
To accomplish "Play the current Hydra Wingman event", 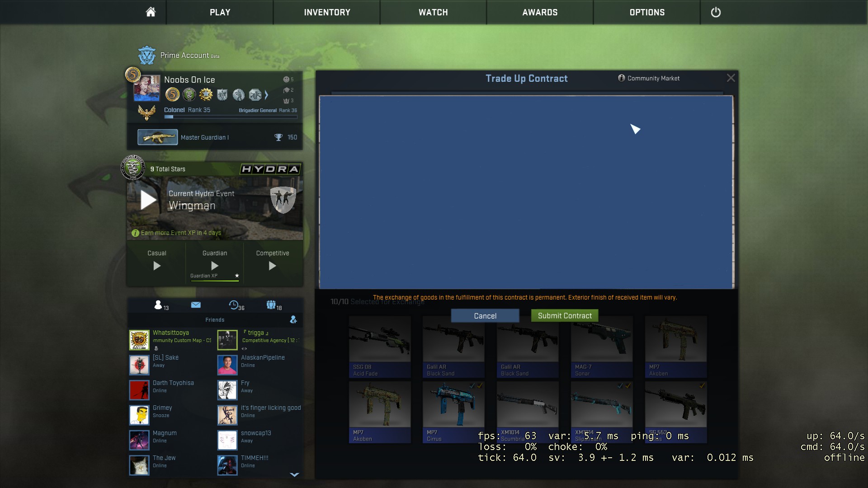I will [148, 200].
